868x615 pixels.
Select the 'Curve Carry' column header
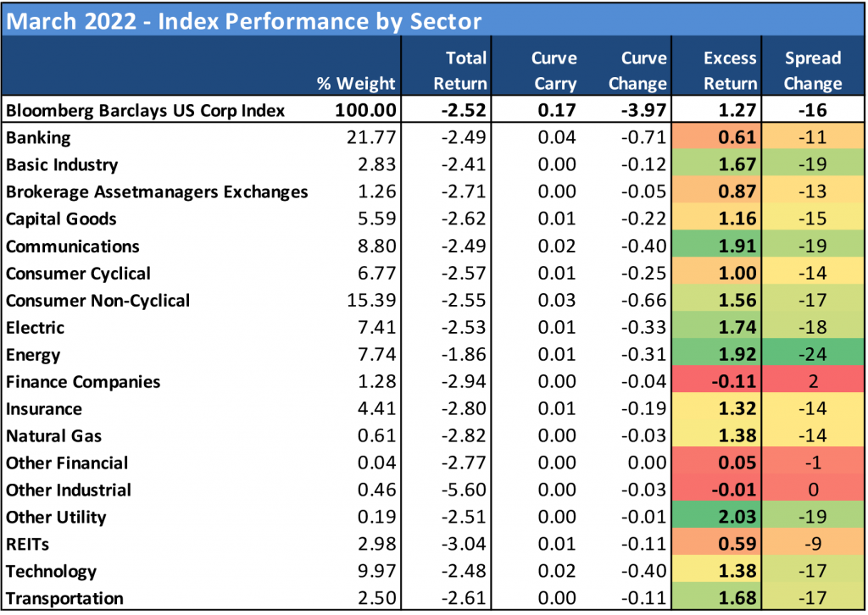tap(554, 70)
